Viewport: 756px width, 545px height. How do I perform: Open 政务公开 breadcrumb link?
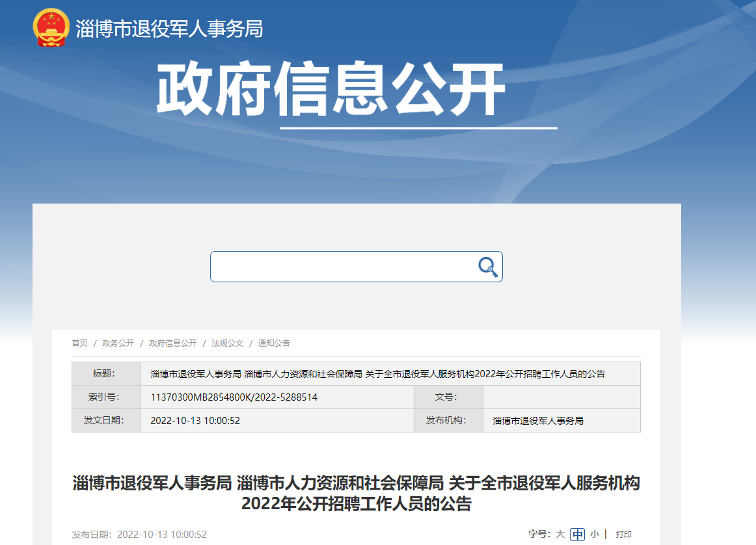(118, 343)
